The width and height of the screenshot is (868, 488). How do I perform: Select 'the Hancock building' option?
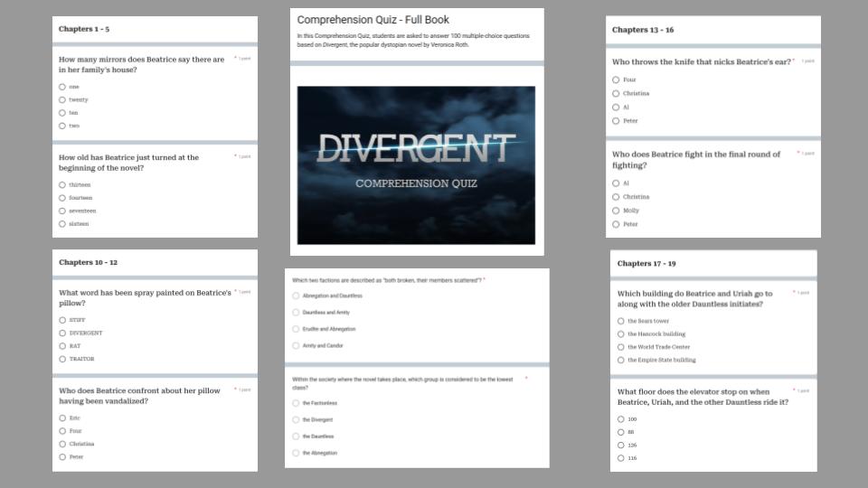tap(621, 334)
